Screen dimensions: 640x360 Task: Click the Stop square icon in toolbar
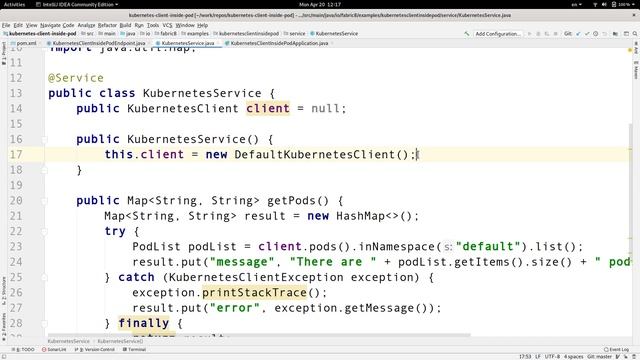tap(556, 33)
